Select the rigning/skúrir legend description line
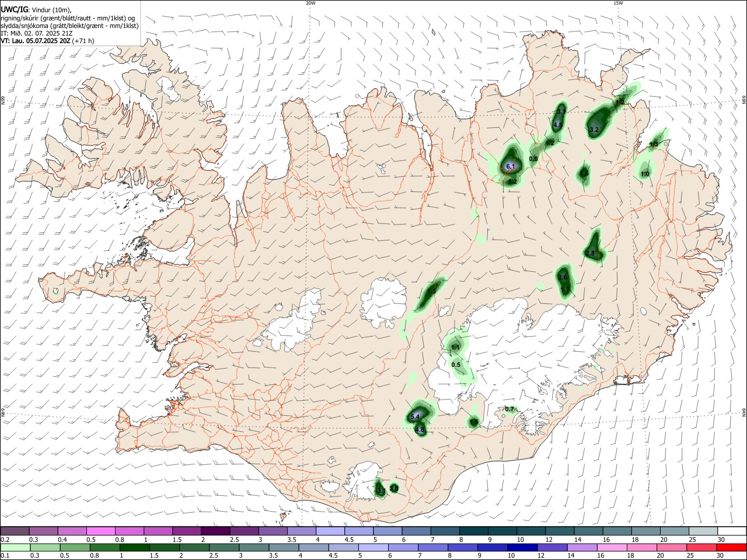The image size is (747, 560). click(x=68, y=17)
